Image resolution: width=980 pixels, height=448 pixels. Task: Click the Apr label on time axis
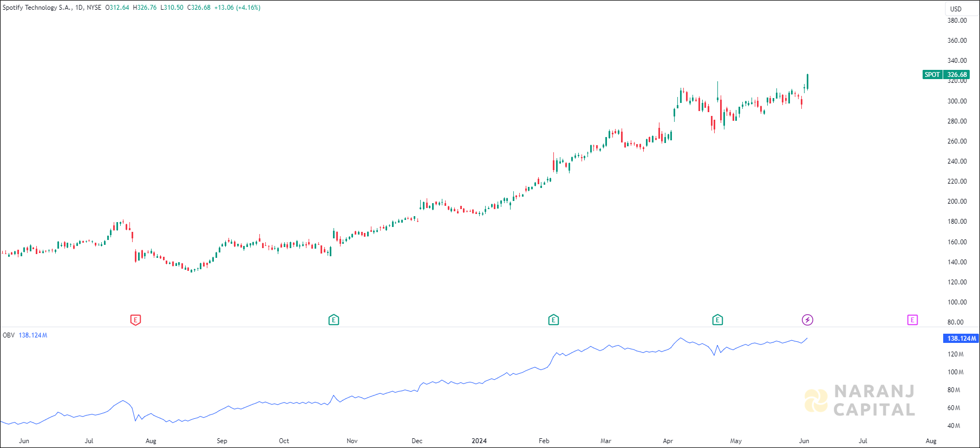pyautogui.click(x=668, y=441)
